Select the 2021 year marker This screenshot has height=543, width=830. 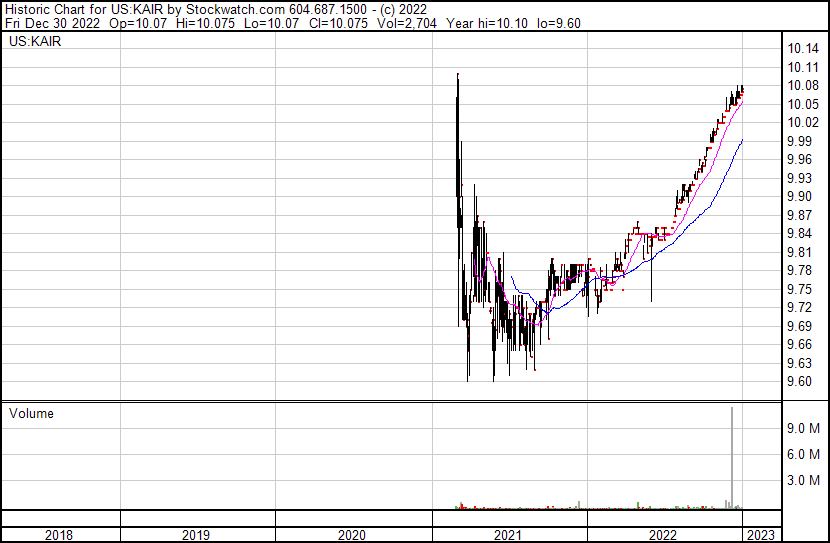click(x=508, y=535)
